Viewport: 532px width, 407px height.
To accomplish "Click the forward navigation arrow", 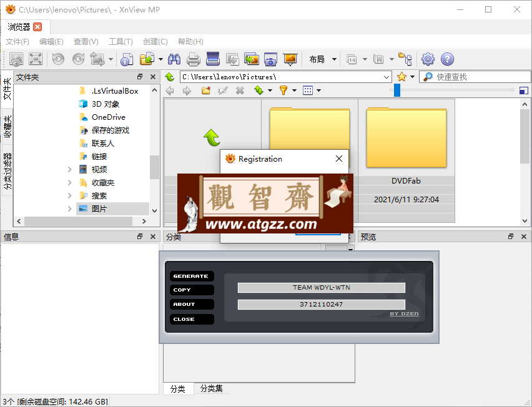I will pyautogui.click(x=187, y=91).
